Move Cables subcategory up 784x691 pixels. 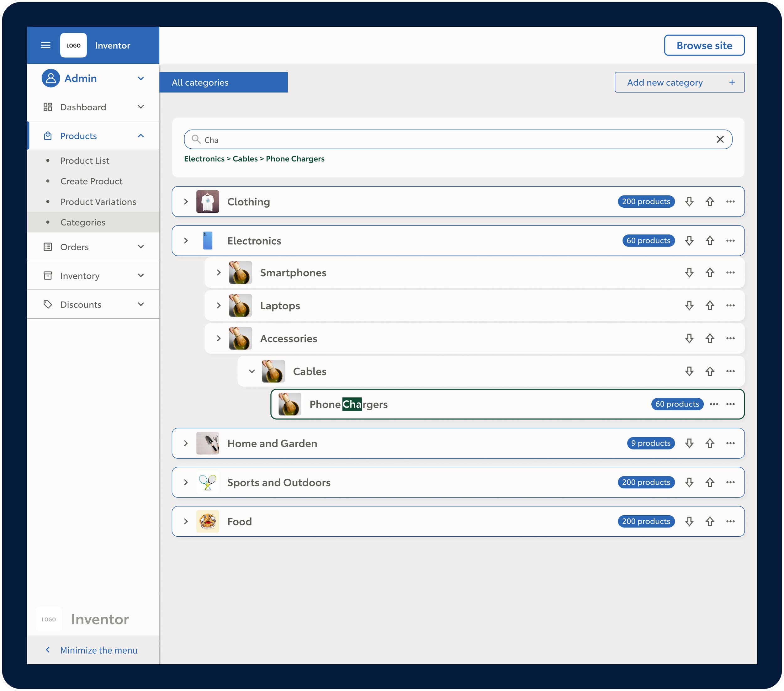point(710,371)
